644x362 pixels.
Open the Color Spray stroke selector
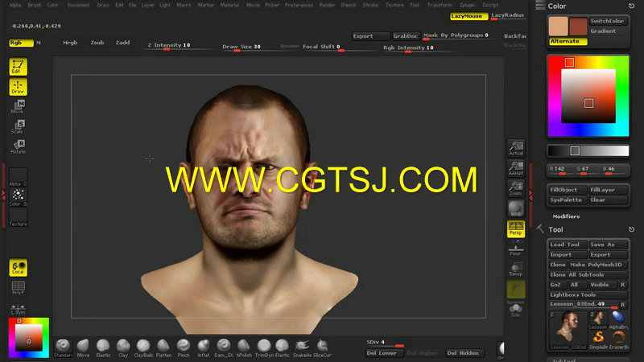pyautogui.click(x=18, y=197)
